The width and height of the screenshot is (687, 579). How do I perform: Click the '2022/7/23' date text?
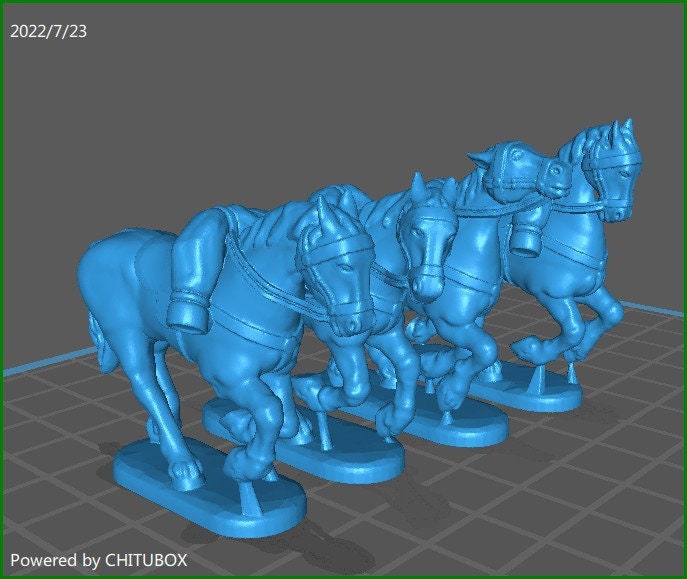[48, 32]
